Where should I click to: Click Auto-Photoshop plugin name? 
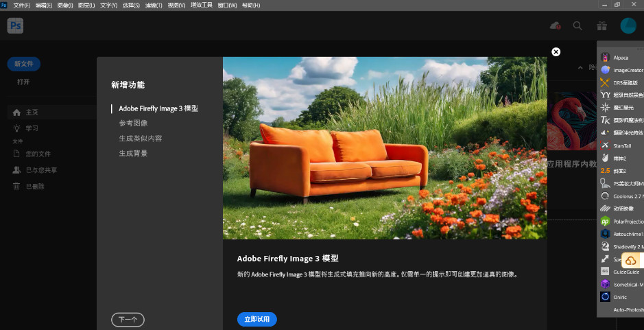[x=628, y=309]
